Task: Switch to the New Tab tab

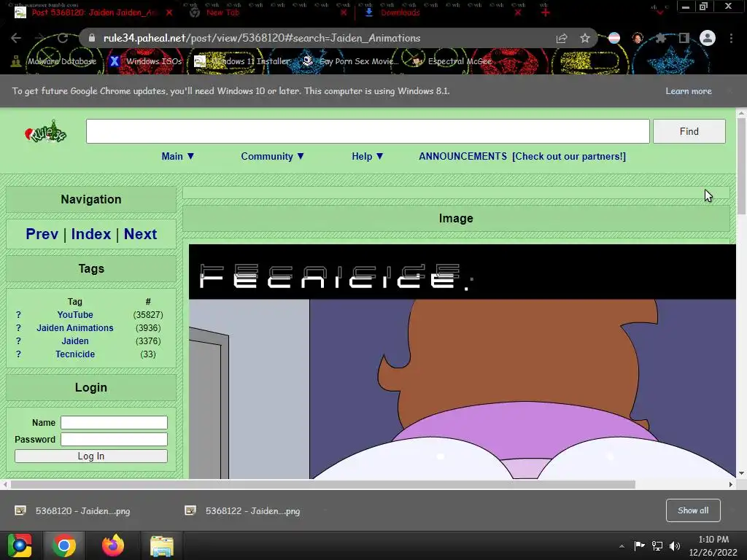Action: tap(222, 12)
